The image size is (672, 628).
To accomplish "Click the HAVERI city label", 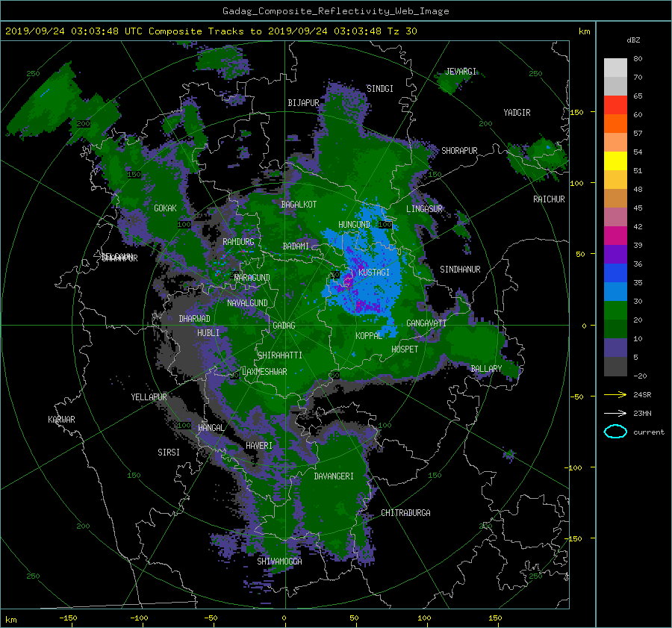I will tap(259, 446).
